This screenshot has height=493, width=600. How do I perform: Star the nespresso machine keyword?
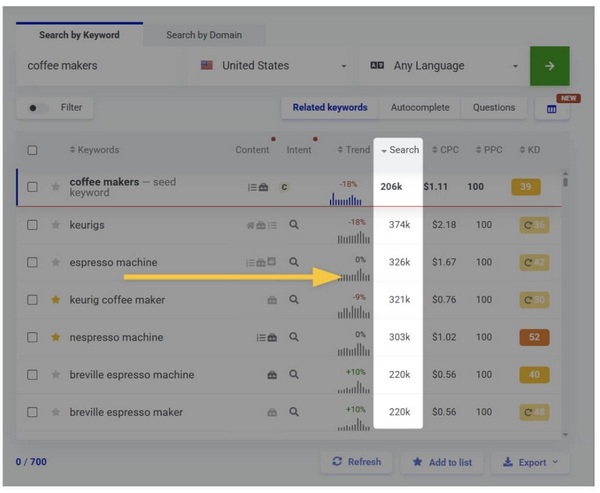pyautogui.click(x=56, y=338)
